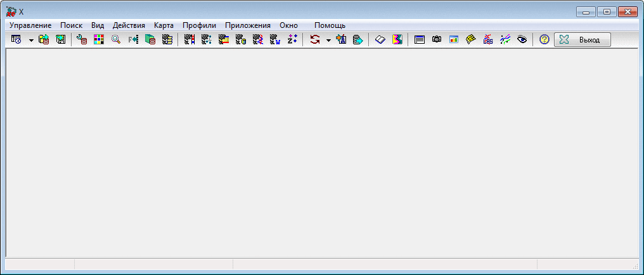Image resolution: width=644 pixels, height=275 pixels.
Task: Click the open book icon
Action: pyautogui.click(x=380, y=40)
